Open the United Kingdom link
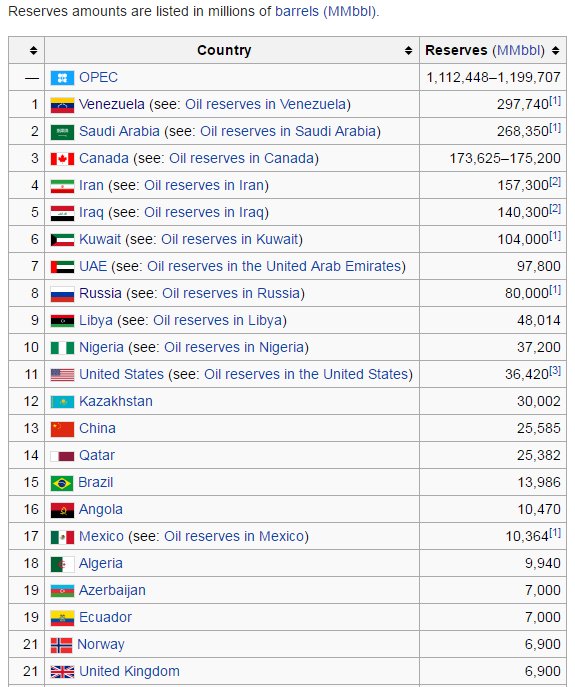Screen dimensions: 575x687 pyautogui.click(x=129, y=672)
